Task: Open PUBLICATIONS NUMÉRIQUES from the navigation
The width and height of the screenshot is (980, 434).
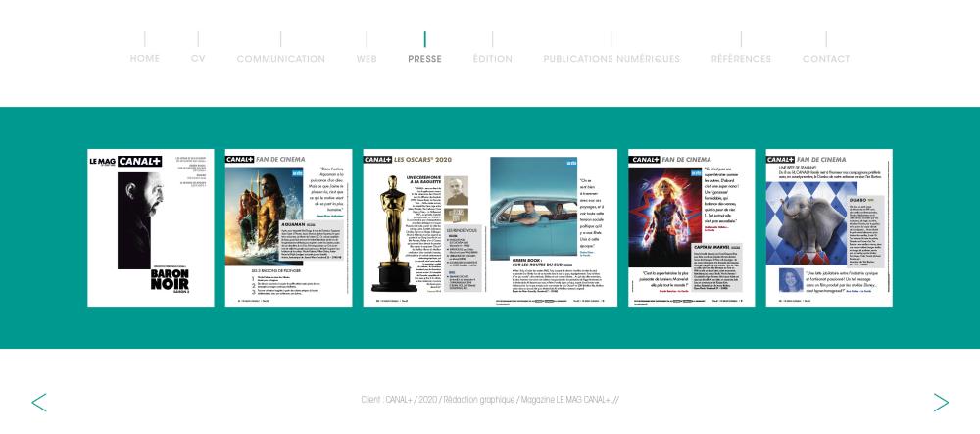Action: (x=612, y=59)
